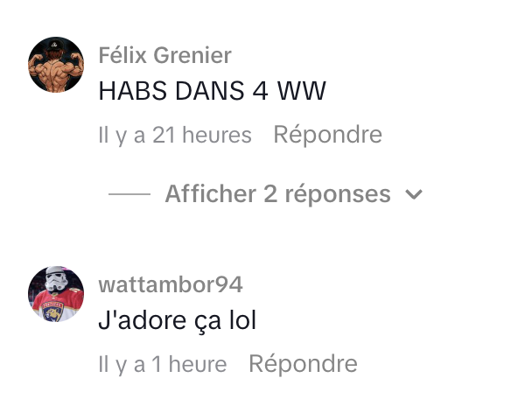Reply to the J'adore ça lol comment
Viewport: 518px width, 420px height.
click(x=303, y=364)
